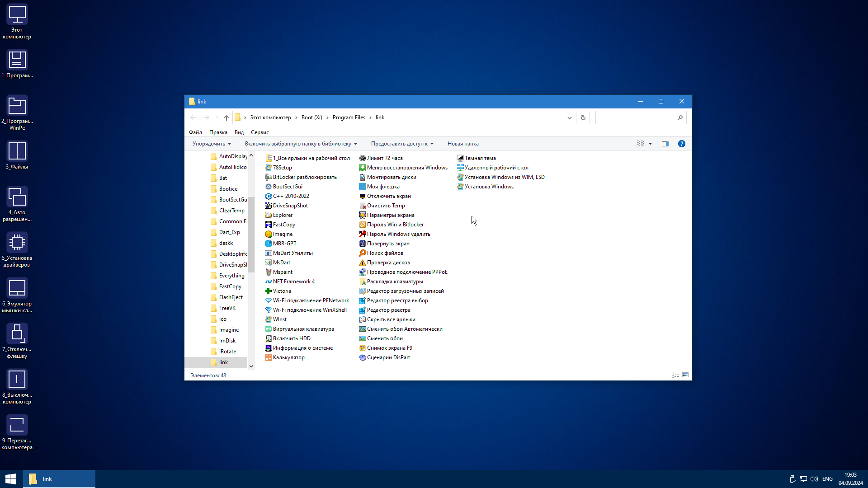This screenshot has height=488, width=868.
Task: Click in the search input field
Action: click(x=635, y=117)
